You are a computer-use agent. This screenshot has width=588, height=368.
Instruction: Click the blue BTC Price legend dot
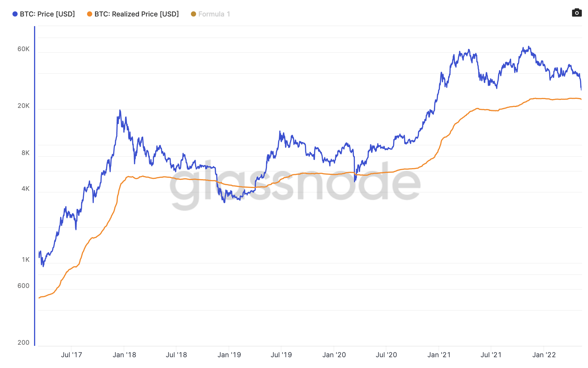coord(15,14)
